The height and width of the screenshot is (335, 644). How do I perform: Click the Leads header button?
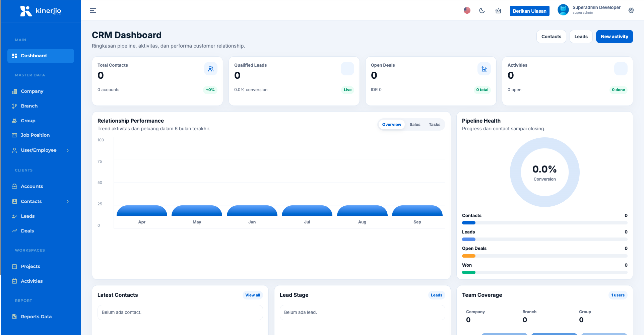coord(581,37)
